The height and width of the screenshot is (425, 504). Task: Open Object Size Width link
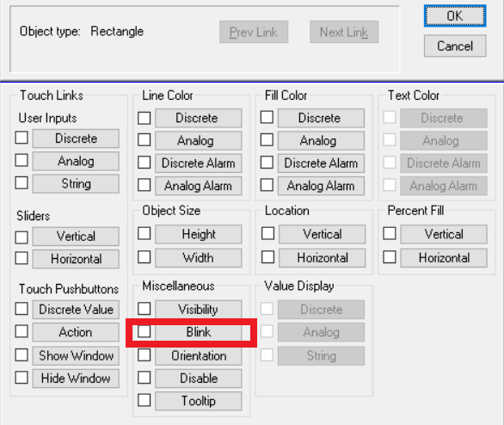199,258
